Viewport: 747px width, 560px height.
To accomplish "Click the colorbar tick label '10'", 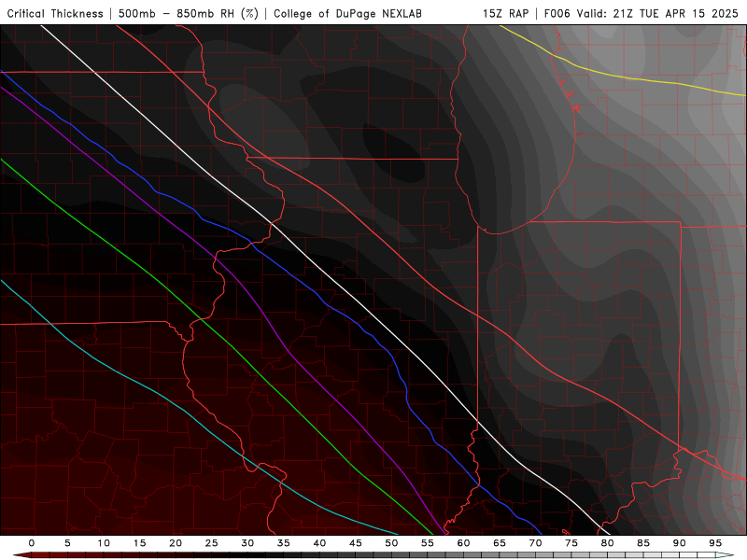I will [104, 543].
